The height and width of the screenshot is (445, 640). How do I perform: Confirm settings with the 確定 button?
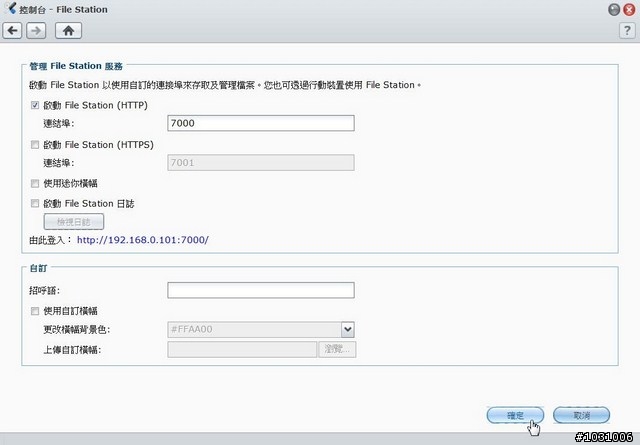click(515, 415)
